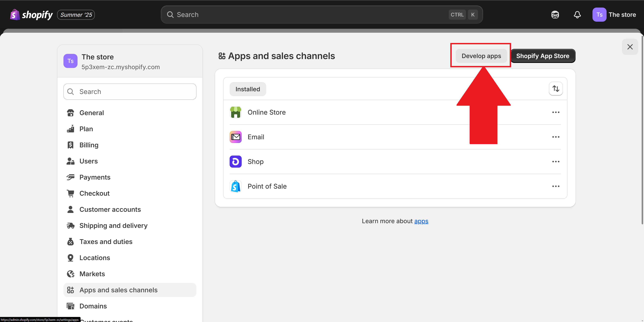Select the Installed filter tab

pos(248,89)
